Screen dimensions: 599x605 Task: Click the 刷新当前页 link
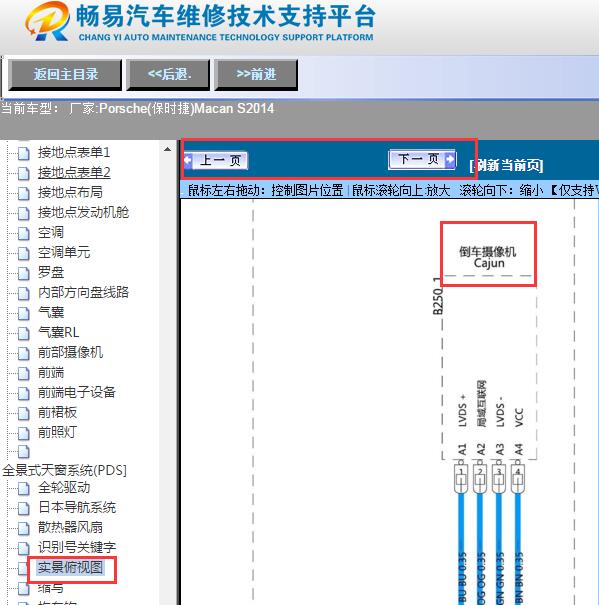click(x=506, y=166)
